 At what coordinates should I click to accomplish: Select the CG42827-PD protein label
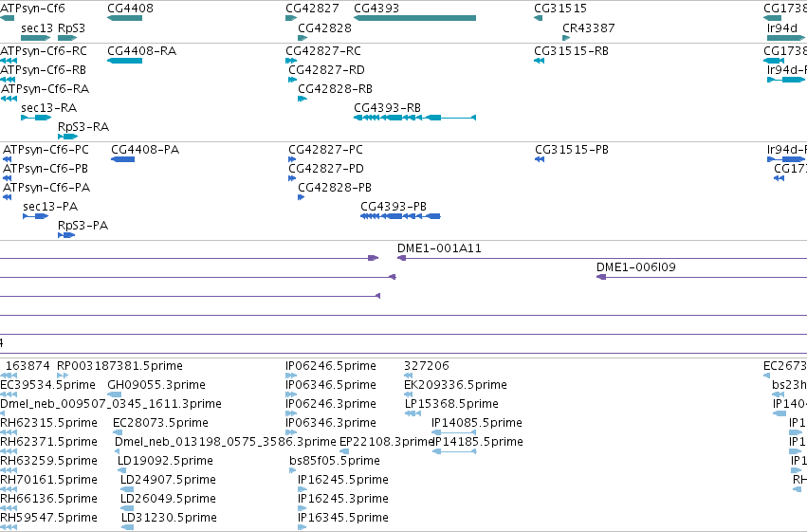pyautogui.click(x=326, y=169)
